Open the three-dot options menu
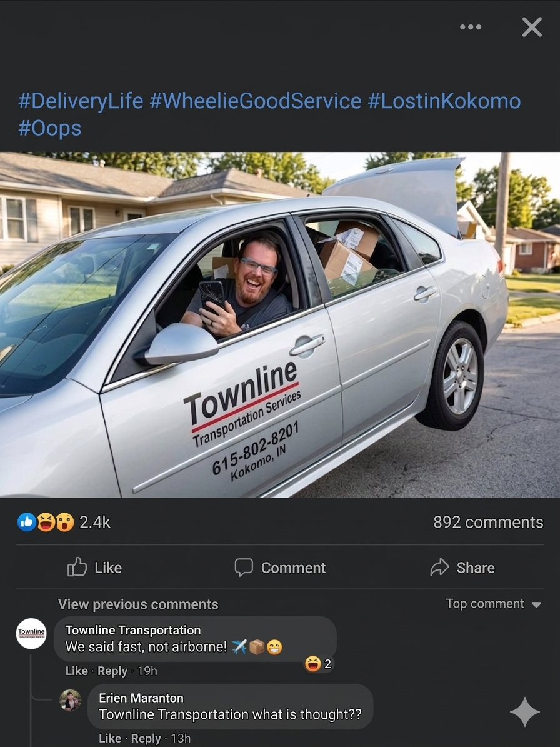 [471, 27]
